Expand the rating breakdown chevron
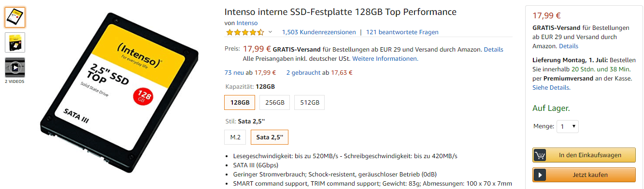Screen dimensions: 644x189 point(270,32)
